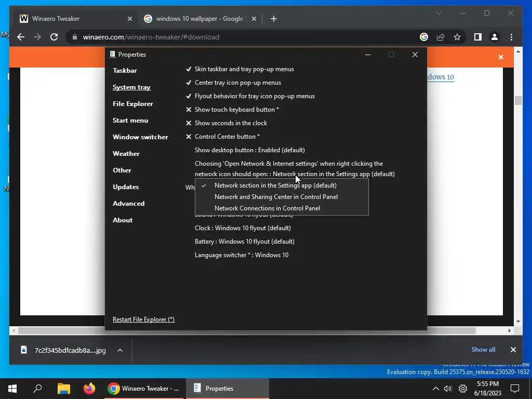This screenshot has height=399, width=532.
Task: Open Google icon in address bar
Action: point(424,37)
